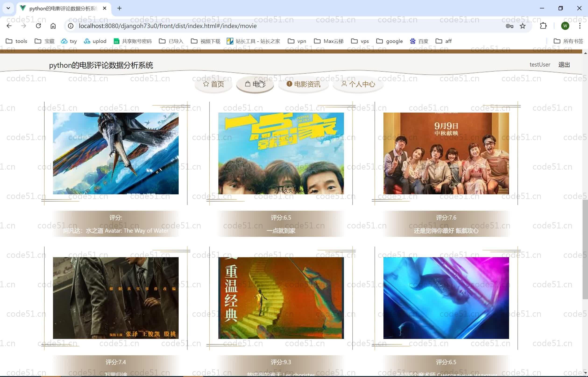The width and height of the screenshot is (588, 377).
Task: Click the 评分:7.6 rating label
Action: pos(446,217)
